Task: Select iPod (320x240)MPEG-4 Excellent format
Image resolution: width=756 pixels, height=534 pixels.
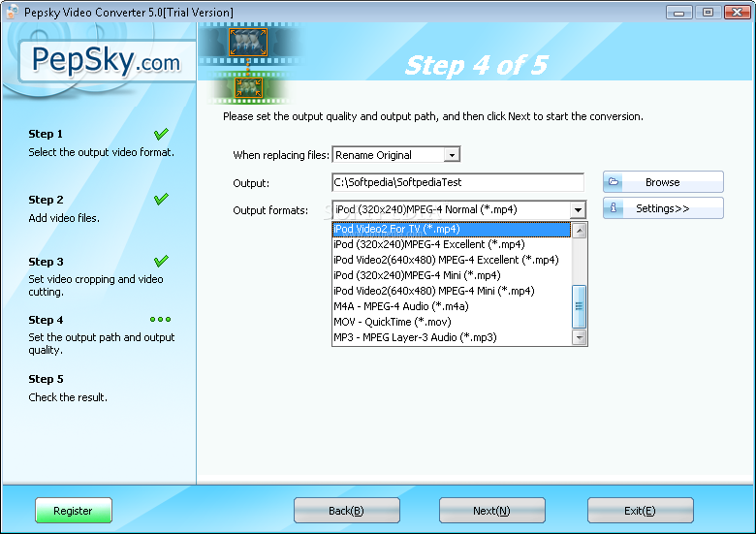Action: click(452, 244)
